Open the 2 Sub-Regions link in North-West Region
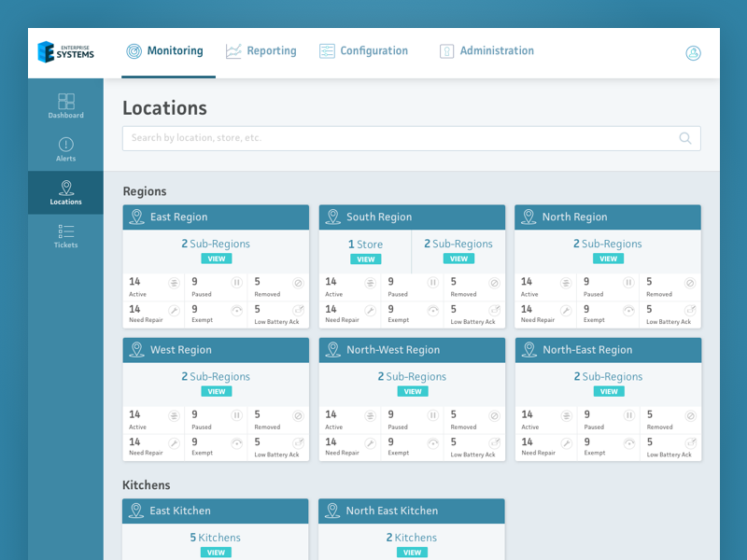Screen dimensions: 747x560 (x=412, y=377)
